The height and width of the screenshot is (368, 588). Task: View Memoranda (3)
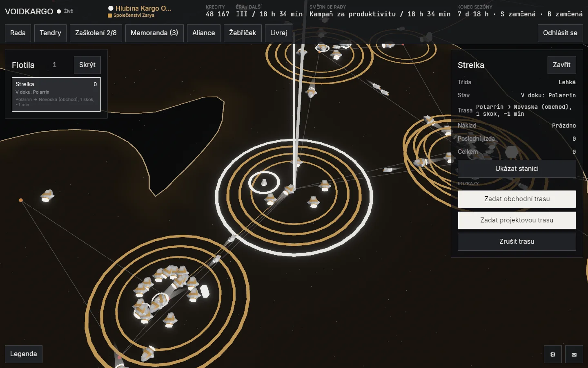(154, 33)
